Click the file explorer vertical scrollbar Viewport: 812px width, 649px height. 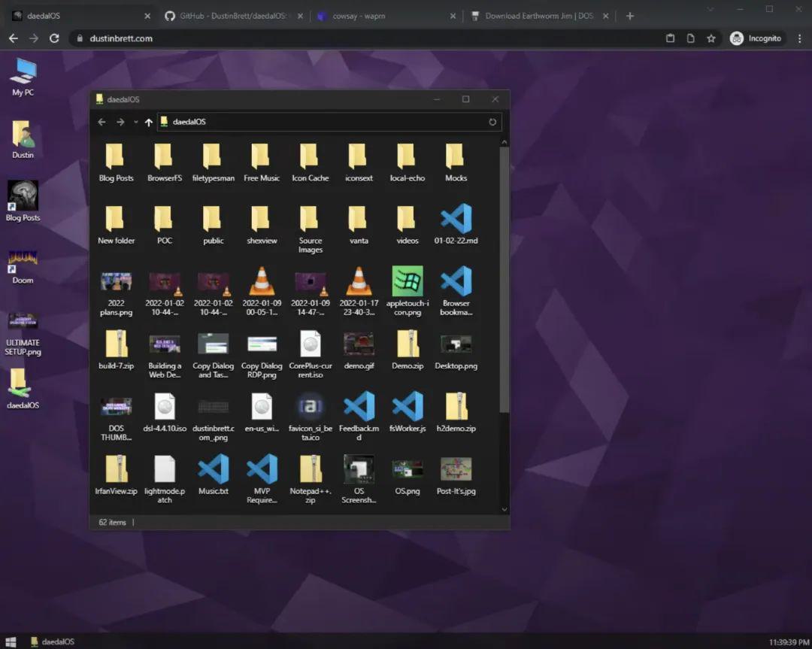point(504,278)
